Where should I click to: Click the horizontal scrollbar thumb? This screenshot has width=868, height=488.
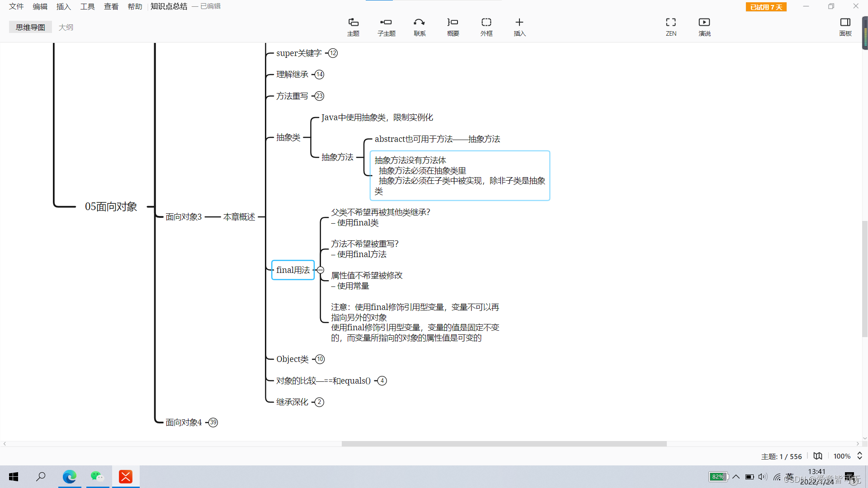coord(504,444)
